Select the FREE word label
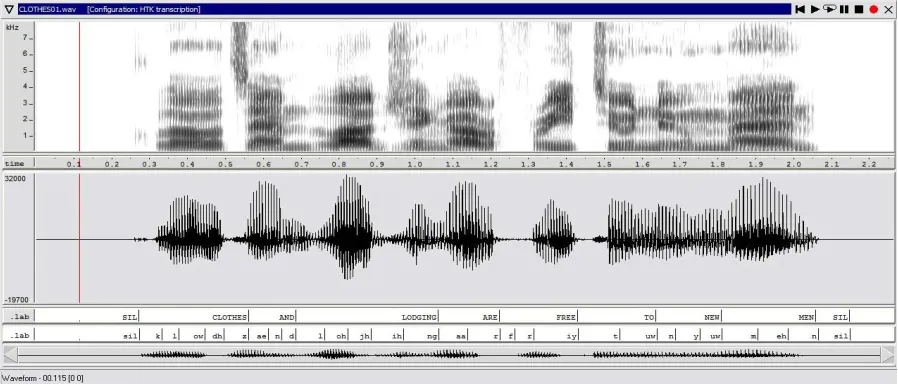Screen dimensions: 898x384 point(566,317)
